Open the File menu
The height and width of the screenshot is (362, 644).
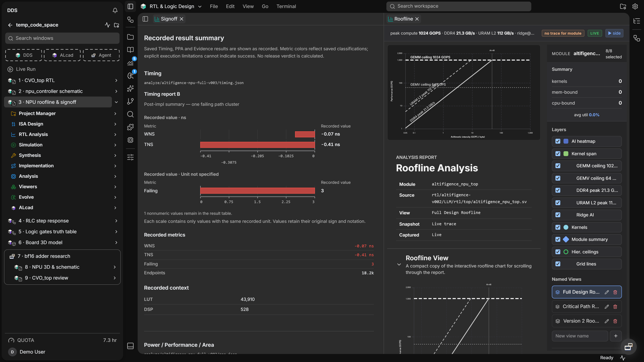214,6
